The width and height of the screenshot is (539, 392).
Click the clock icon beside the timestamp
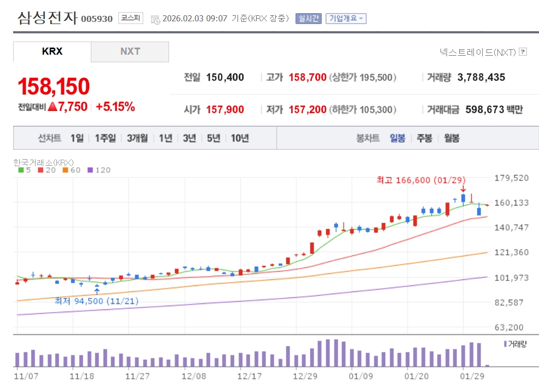(x=155, y=19)
